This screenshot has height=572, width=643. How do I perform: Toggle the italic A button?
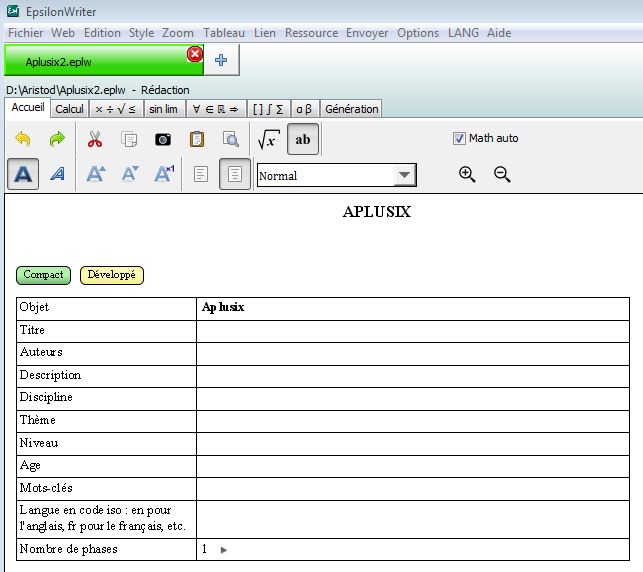click(x=57, y=174)
